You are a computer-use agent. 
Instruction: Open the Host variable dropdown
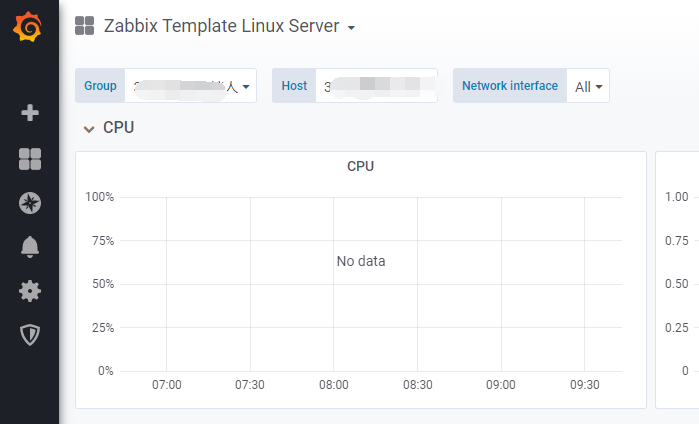tap(377, 86)
